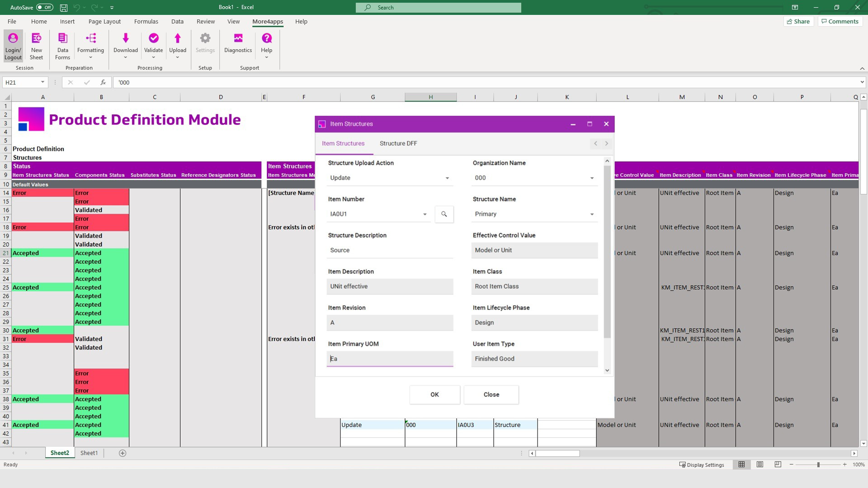Click the Upload arrow icon
The height and width of the screenshot is (488, 868).
178,39
